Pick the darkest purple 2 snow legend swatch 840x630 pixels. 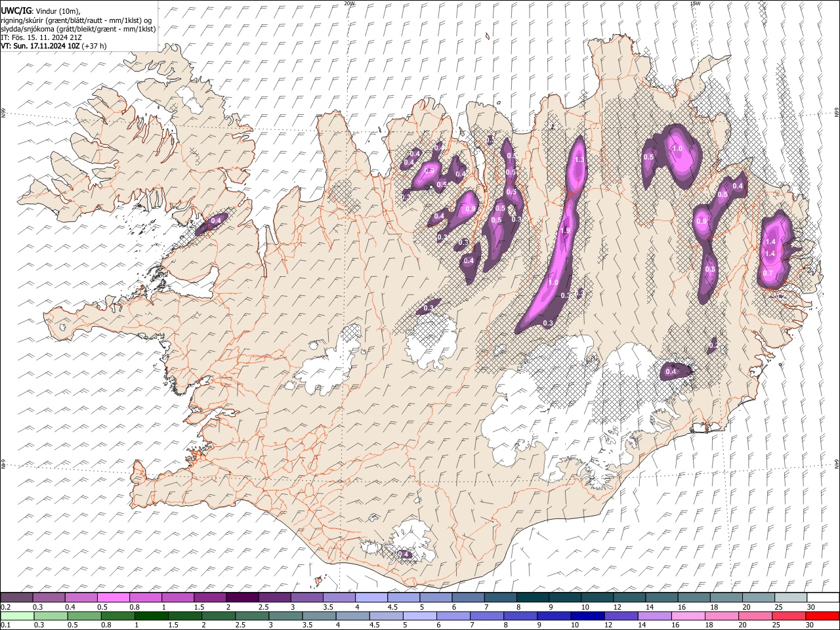pyautogui.click(x=242, y=598)
